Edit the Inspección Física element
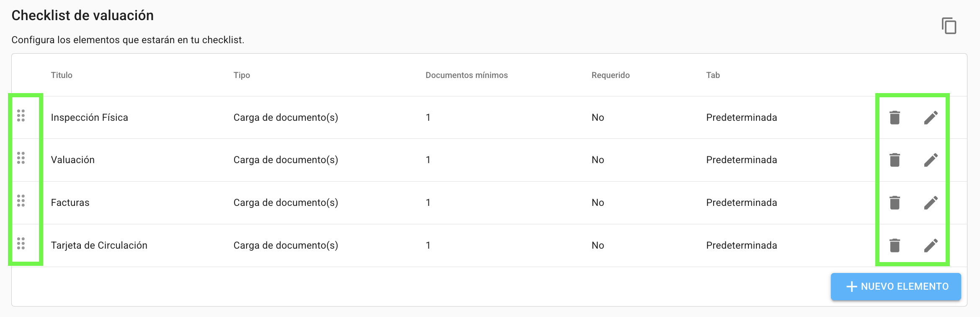Viewport: 980px width, 317px height. pyautogui.click(x=931, y=117)
